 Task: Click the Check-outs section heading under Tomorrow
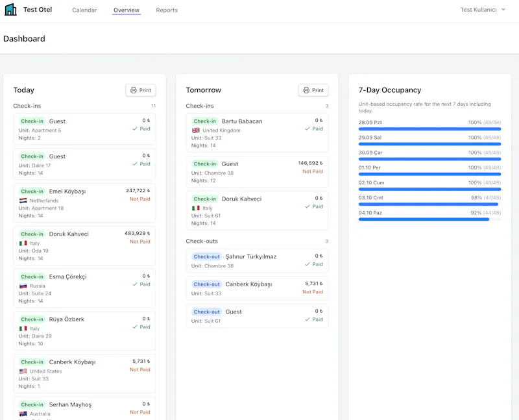(x=202, y=241)
